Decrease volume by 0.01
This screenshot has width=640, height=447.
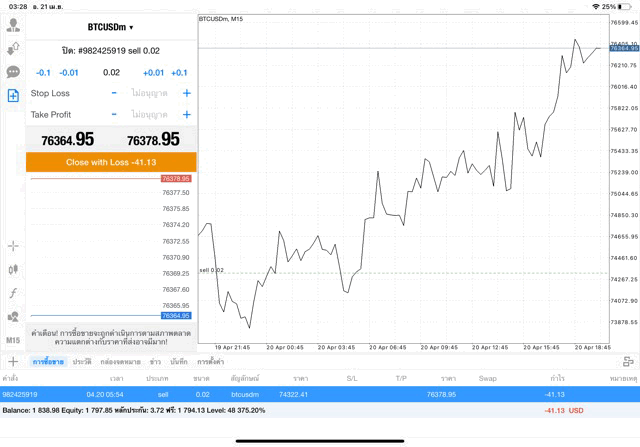click(69, 73)
